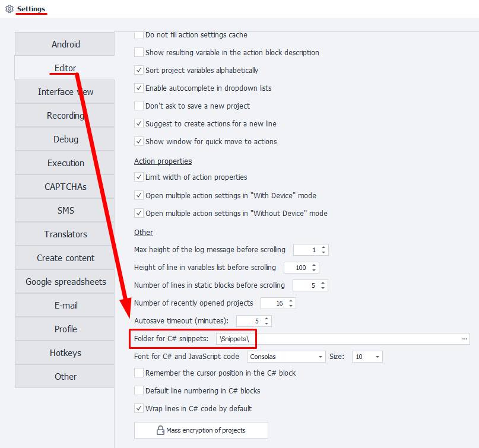This screenshot has height=448, width=479.
Task: Switch to the Debug settings section
Action: [x=65, y=139]
